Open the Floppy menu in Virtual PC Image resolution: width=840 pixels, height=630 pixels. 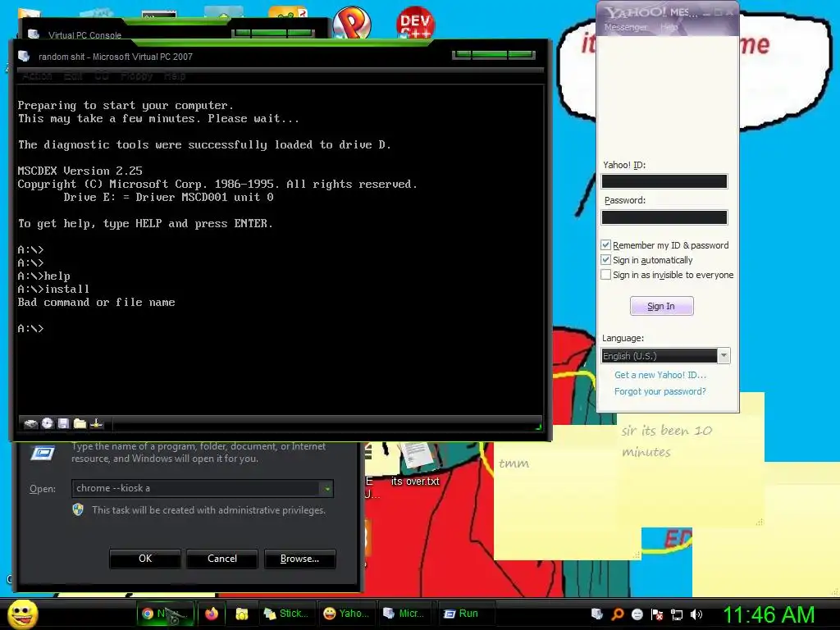137,76
